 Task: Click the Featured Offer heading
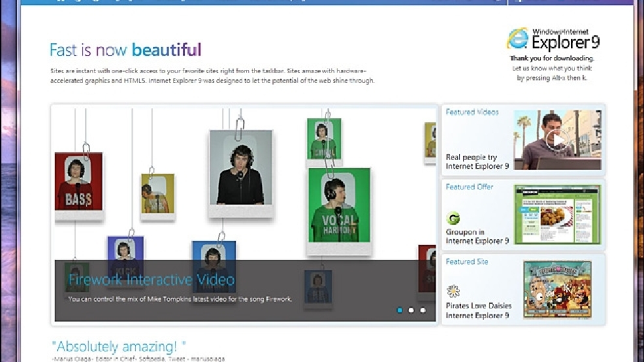point(469,186)
